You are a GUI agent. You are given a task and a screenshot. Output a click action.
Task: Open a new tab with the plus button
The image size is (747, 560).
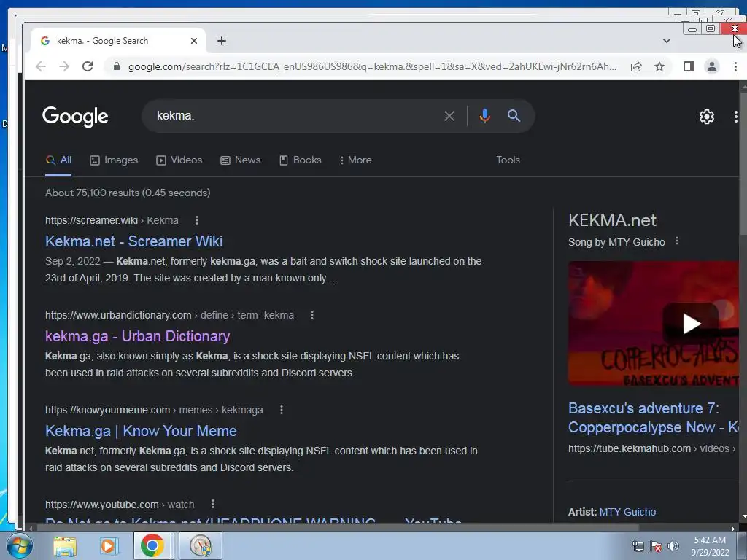(222, 41)
